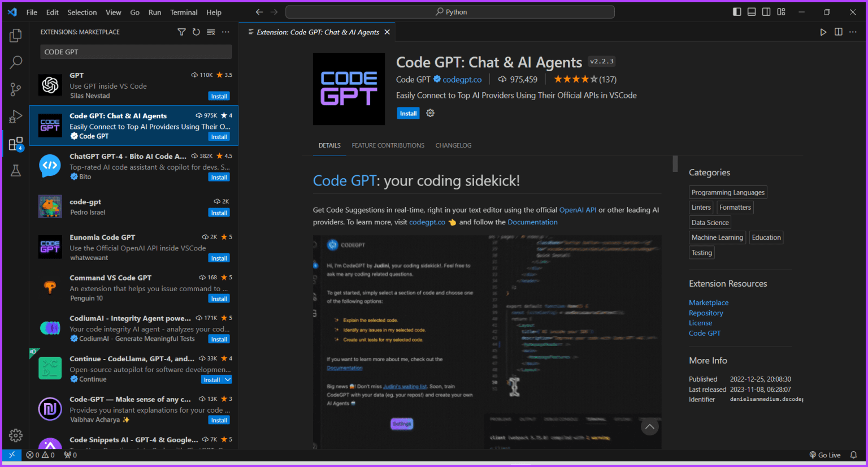Image resolution: width=868 pixels, height=467 pixels.
Task: Open the Repository link under Extension Resources
Action: click(x=706, y=313)
